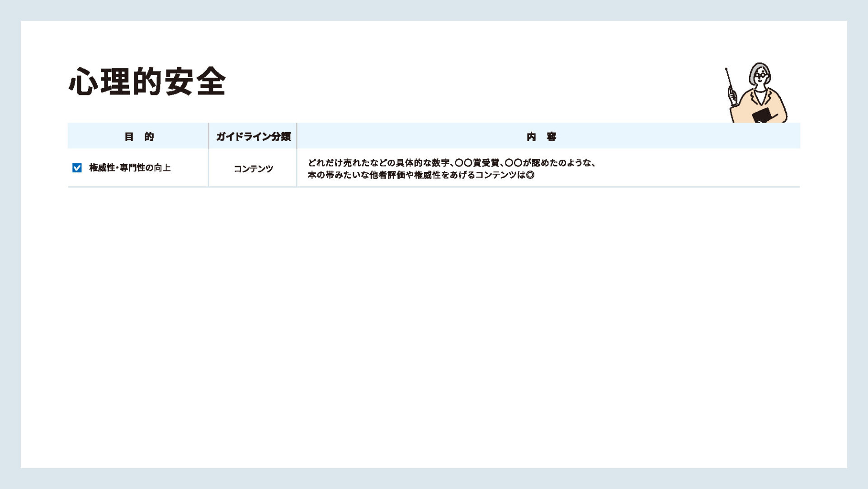868x489 pixels.
Task: Select the 権威性・専門性の向上 label text
Action: click(x=130, y=168)
